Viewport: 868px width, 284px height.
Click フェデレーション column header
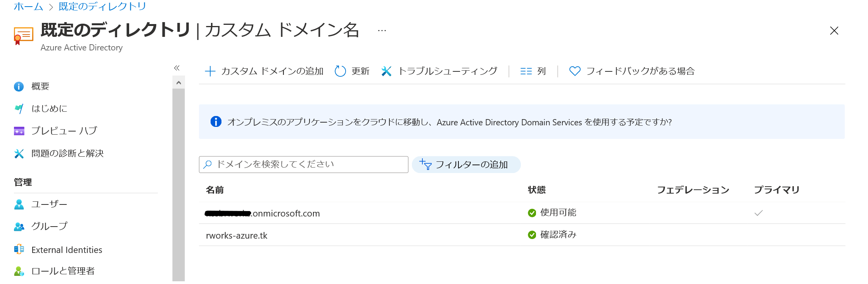click(x=693, y=190)
